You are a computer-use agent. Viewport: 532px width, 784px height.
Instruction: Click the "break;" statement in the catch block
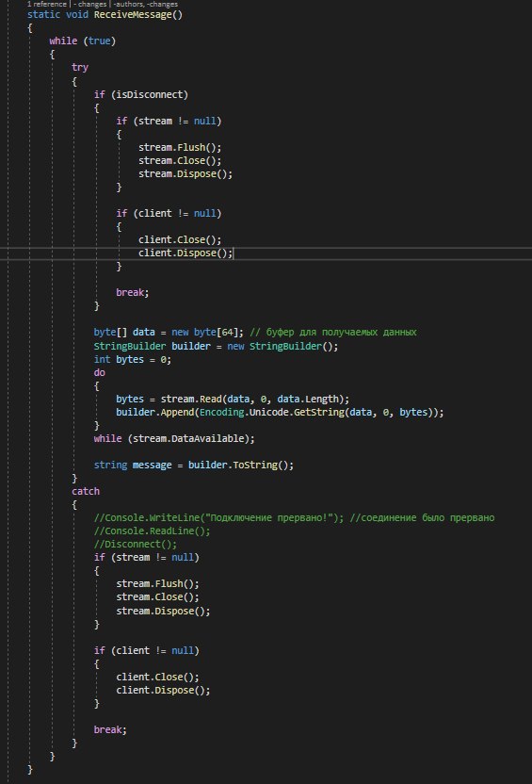pos(110,730)
